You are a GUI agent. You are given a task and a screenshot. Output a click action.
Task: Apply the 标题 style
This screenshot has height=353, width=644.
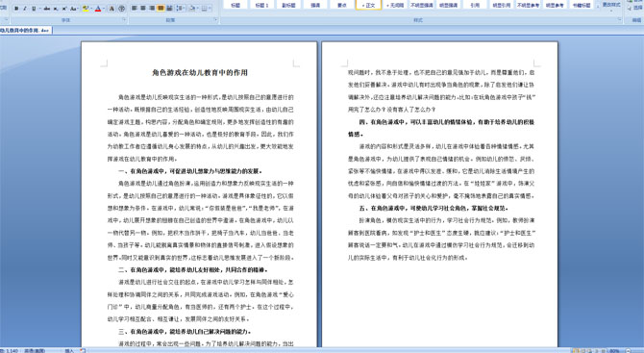(x=236, y=5)
